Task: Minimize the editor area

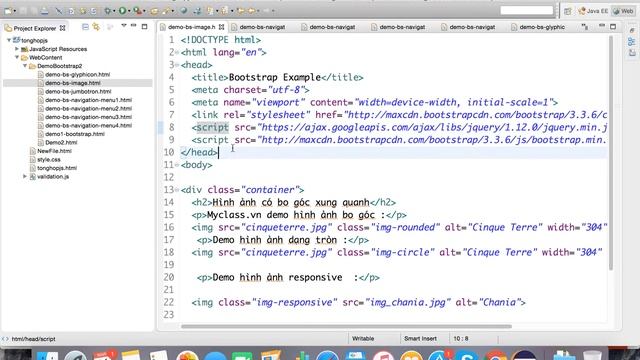Action: [602, 26]
